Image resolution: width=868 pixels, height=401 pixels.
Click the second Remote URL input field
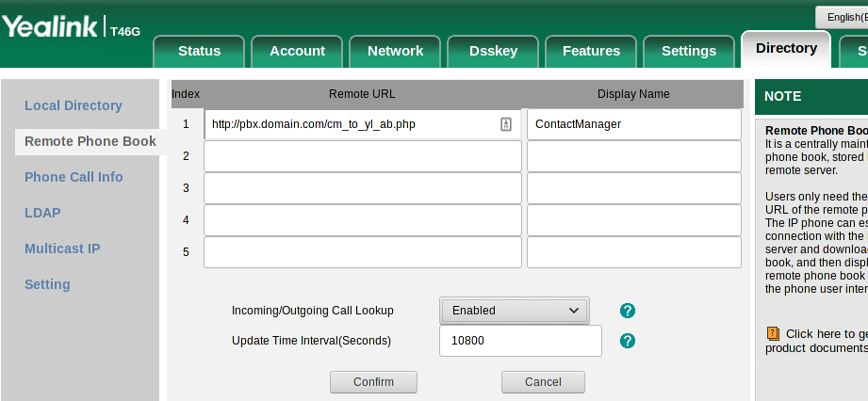pos(363,156)
